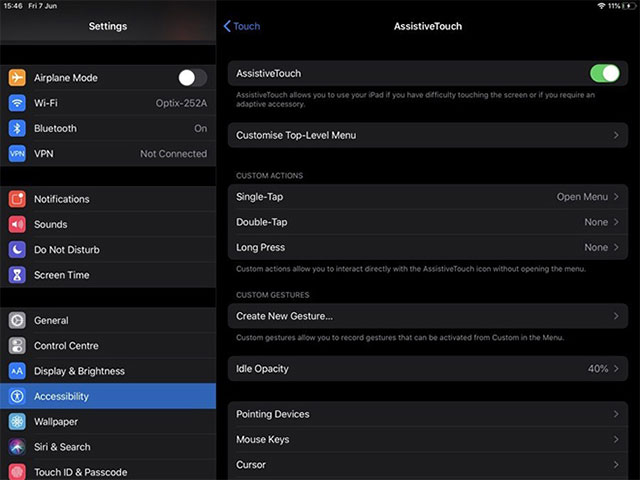
Task: Tap the Bluetooth icon in sidebar
Action: 17,128
